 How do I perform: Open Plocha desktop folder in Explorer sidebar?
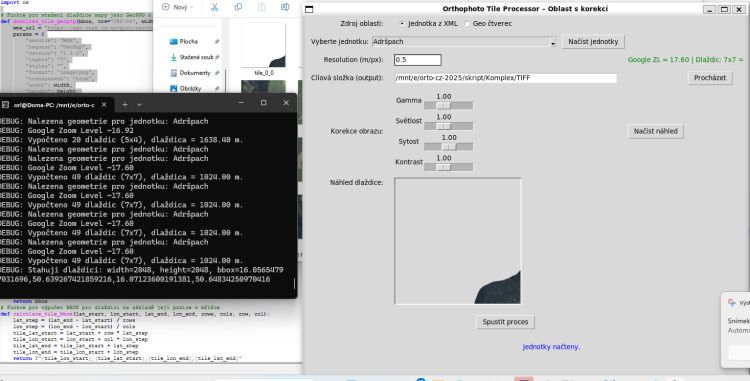[x=188, y=42]
